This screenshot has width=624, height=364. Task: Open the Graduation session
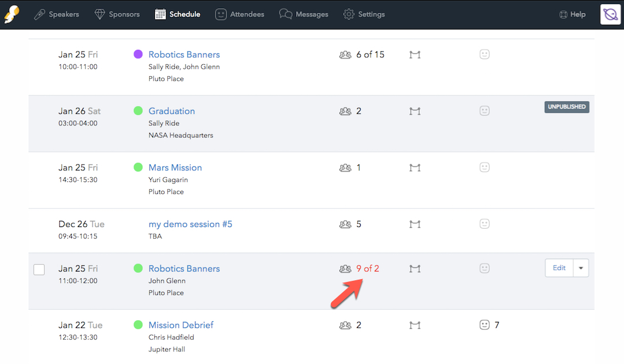click(x=172, y=111)
